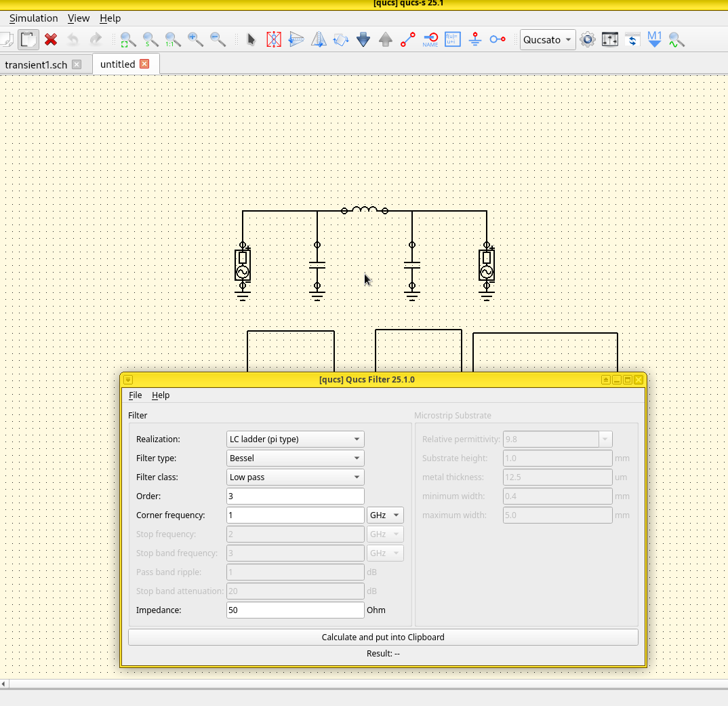Screen dimensions: 728x706
Task: Open the Simulation menu
Action: [33, 18]
